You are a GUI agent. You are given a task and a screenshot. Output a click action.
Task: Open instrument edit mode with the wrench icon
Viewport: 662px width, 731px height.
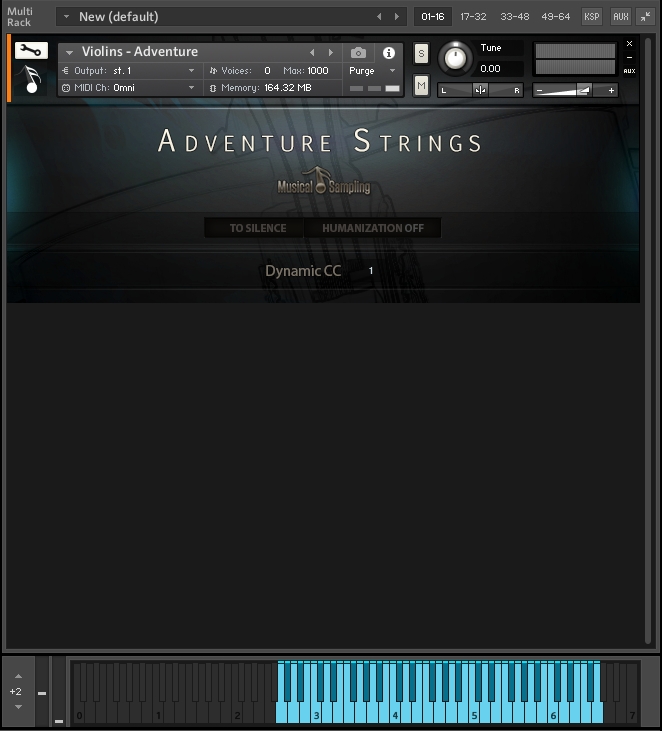tap(31, 50)
